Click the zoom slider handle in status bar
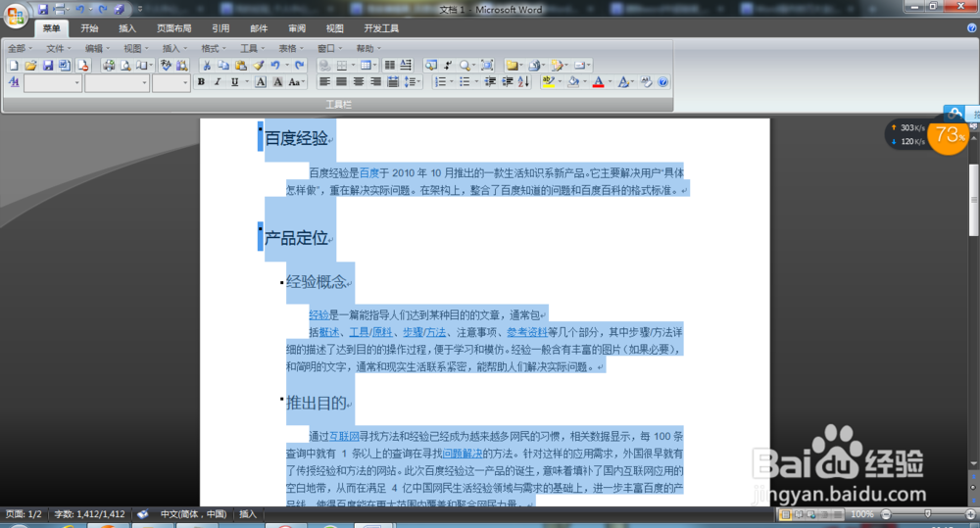 [x=927, y=513]
